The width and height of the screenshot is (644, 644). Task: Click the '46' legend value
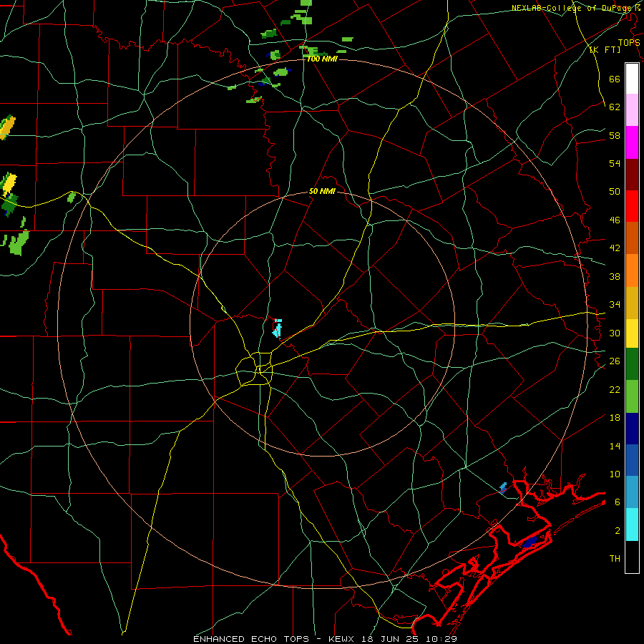pyautogui.click(x=615, y=220)
